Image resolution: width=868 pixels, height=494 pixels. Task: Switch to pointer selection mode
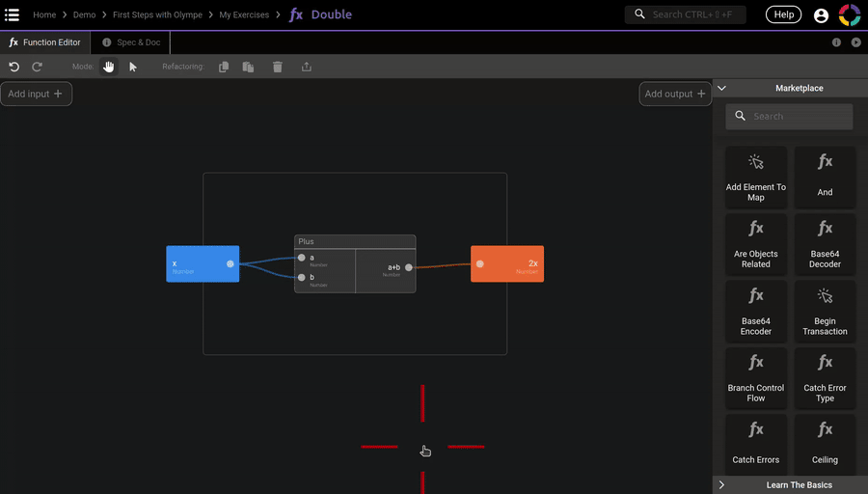[x=133, y=67]
